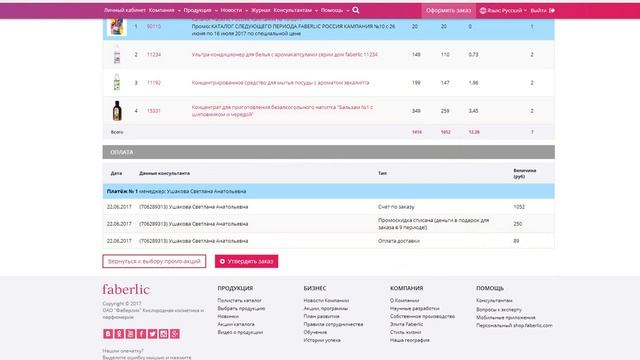This screenshot has width=640, height=360.
Task: Open the Журнал menu item
Action: point(260,10)
